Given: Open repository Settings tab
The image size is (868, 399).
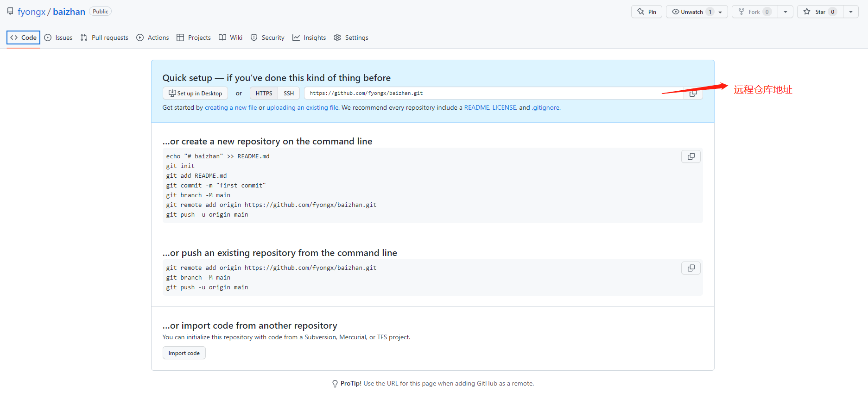Looking at the screenshot, I should (x=351, y=37).
